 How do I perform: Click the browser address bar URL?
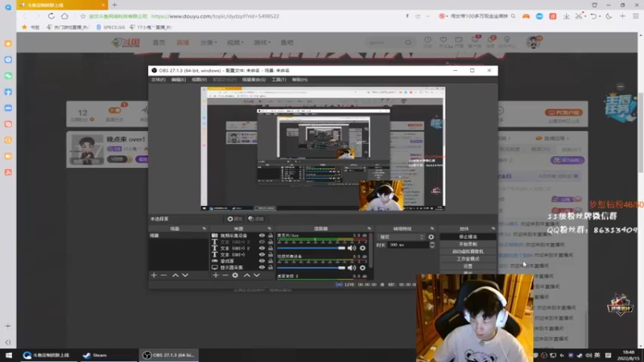pyautogui.click(x=215, y=16)
